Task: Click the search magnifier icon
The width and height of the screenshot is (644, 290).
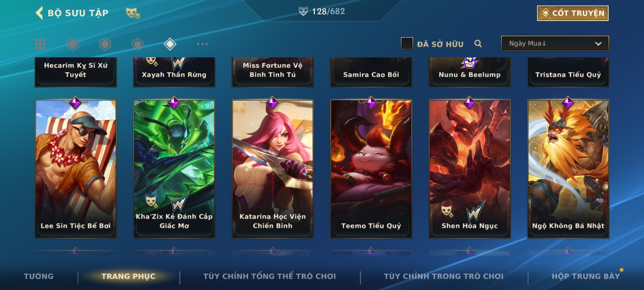Action: pos(478,44)
